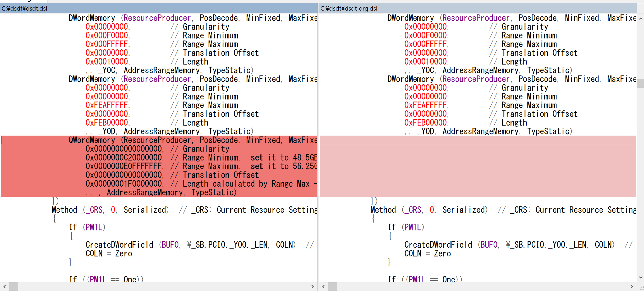Click left pane horizontal scrollbar thumb

[x=14, y=287]
